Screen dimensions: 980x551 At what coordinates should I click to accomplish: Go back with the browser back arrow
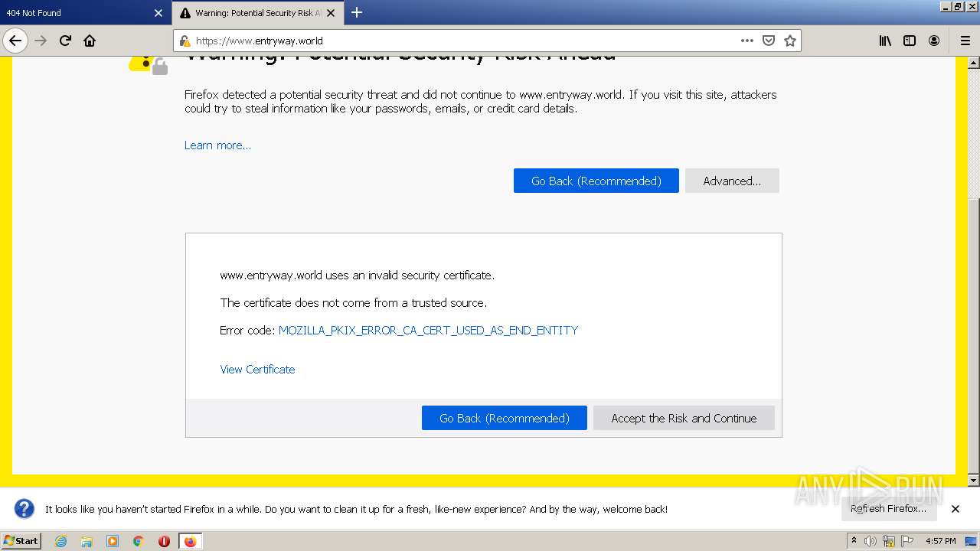pyautogui.click(x=15, y=41)
